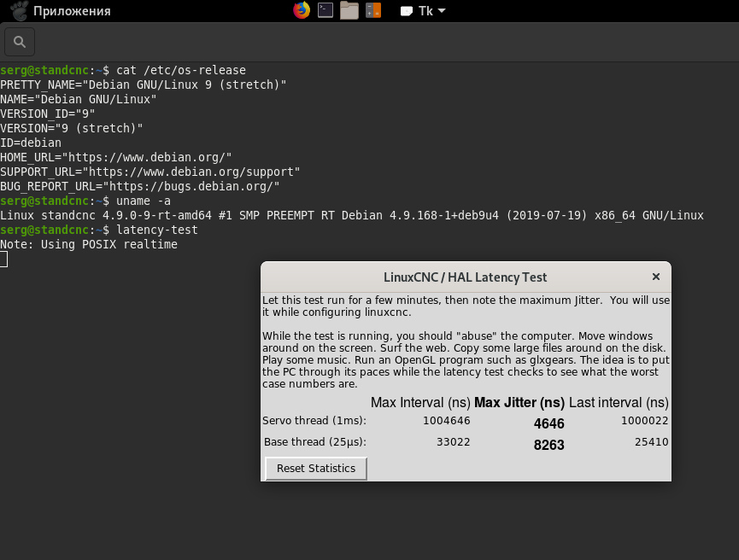Click the Base thread max jitter value 8263

pos(548,445)
